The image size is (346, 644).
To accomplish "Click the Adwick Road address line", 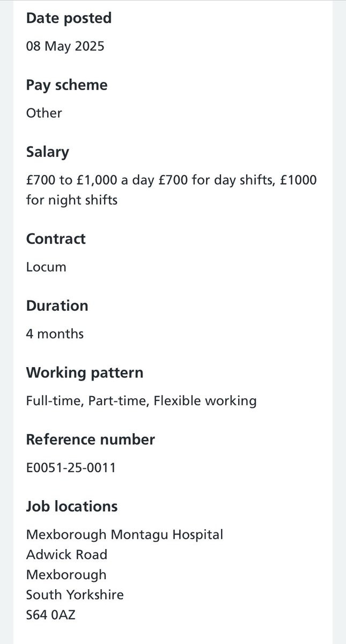I will tap(67, 554).
